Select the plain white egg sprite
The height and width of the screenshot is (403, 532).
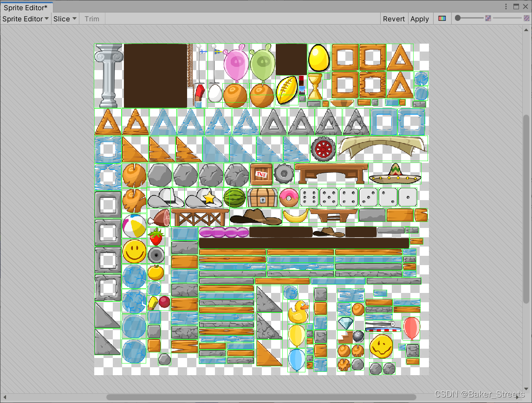[215, 93]
